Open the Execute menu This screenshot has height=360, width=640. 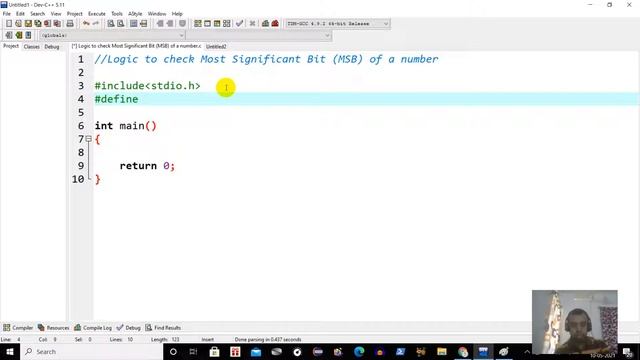pyautogui.click(x=97, y=14)
